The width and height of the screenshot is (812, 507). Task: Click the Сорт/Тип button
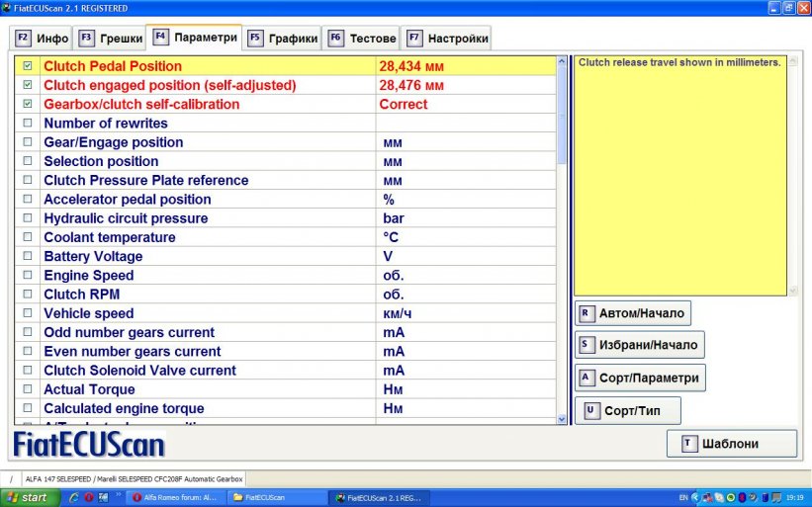point(628,409)
